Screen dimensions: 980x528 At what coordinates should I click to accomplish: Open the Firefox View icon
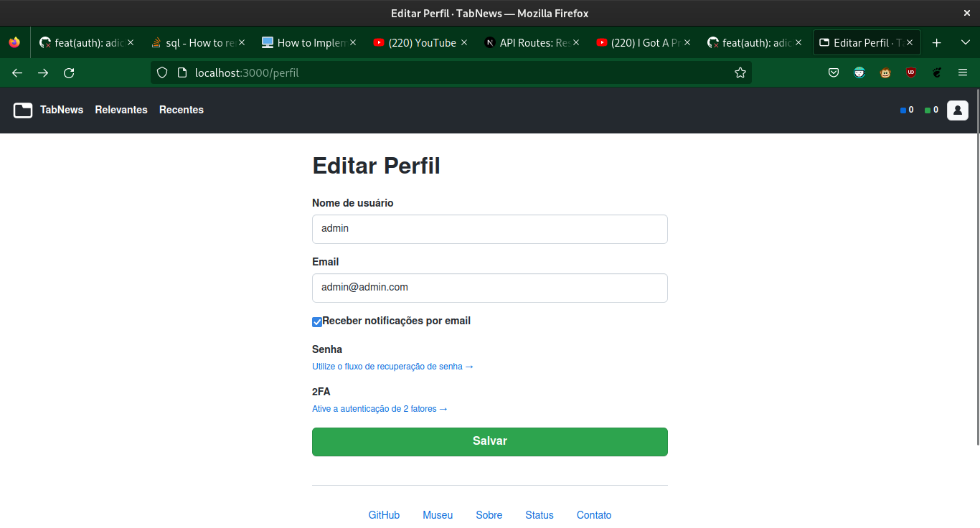(x=14, y=43)
